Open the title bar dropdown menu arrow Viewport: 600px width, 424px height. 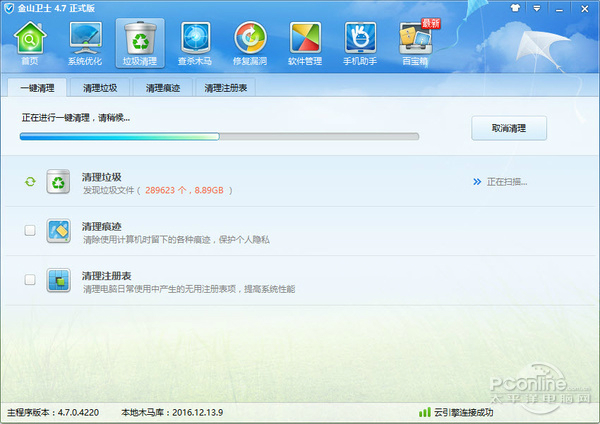click(x=537, y=8)
